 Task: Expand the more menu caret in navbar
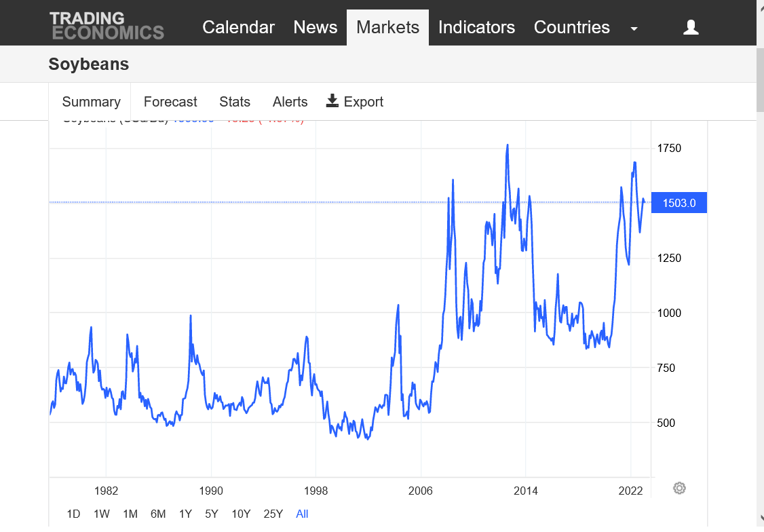pyautogui.click(x=634, y=28)
